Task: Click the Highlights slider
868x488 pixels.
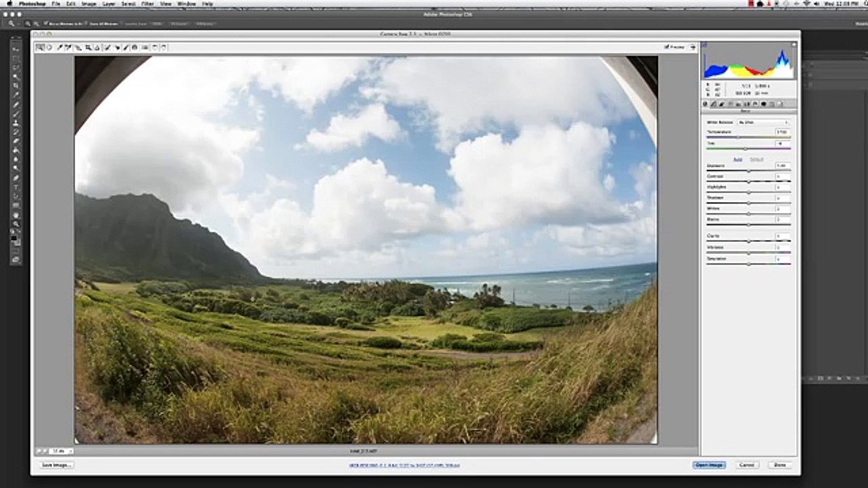Action: tap(749, 192)
